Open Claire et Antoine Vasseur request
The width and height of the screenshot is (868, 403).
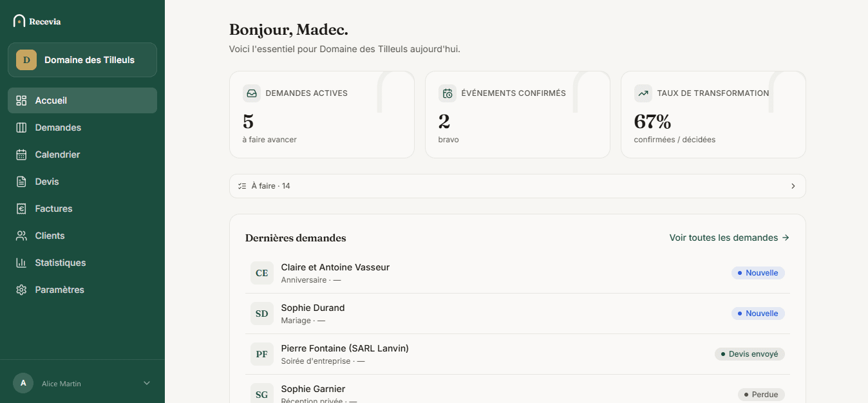pyautogui.click(x=518, y=273)
